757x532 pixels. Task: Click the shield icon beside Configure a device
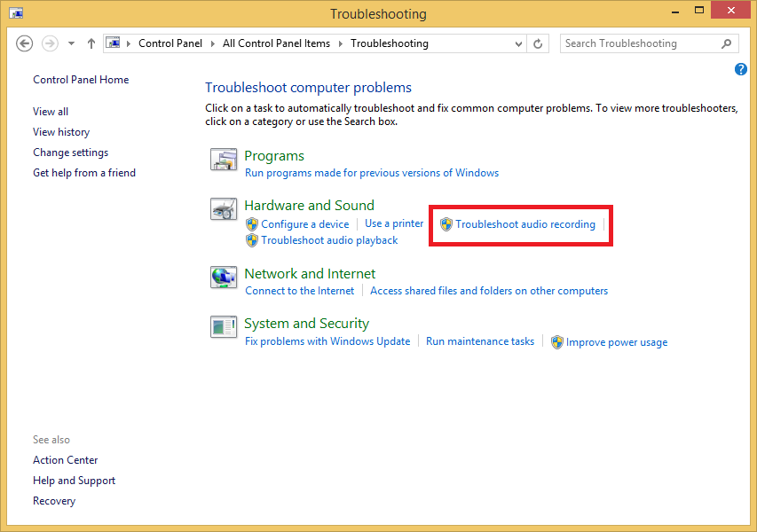pyautogui.click(x=251, y=223)
